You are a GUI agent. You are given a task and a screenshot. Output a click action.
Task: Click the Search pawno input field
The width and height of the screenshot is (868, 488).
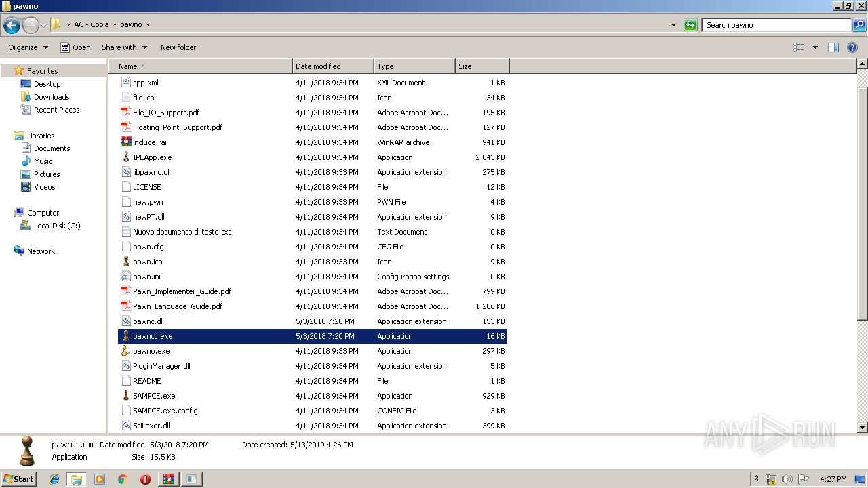pyautogui.click(x=777, y=25)
